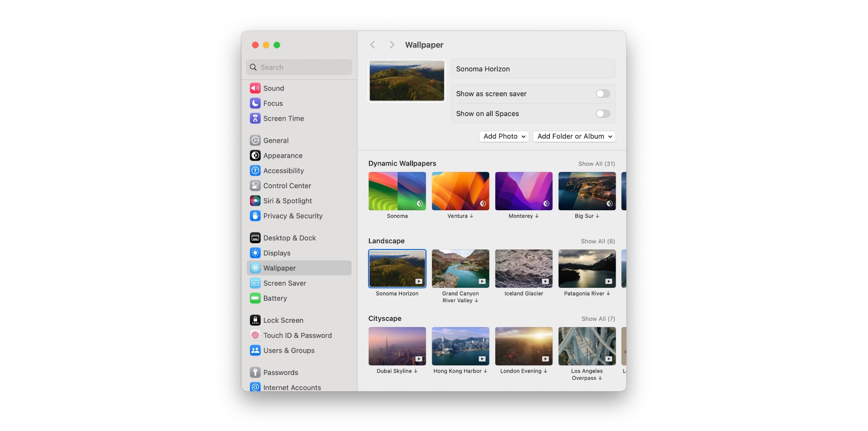Image resolution: width=868 pixels, height=431 pixels.
Task: Click the Screen Saver icon
Action: pyautogui.click(x=255, y=283)
